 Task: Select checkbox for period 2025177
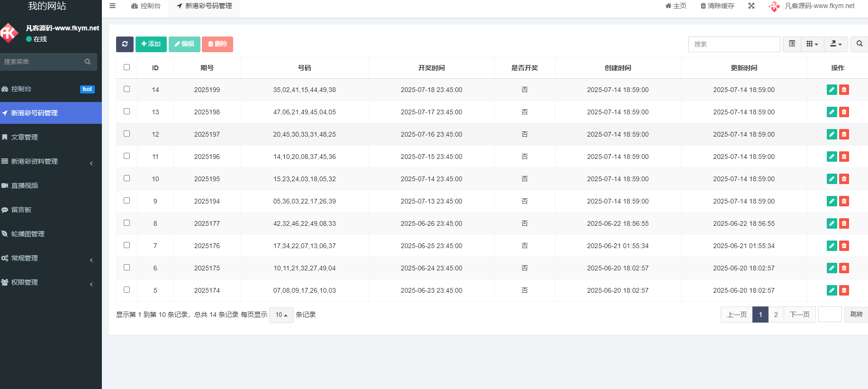127,223
